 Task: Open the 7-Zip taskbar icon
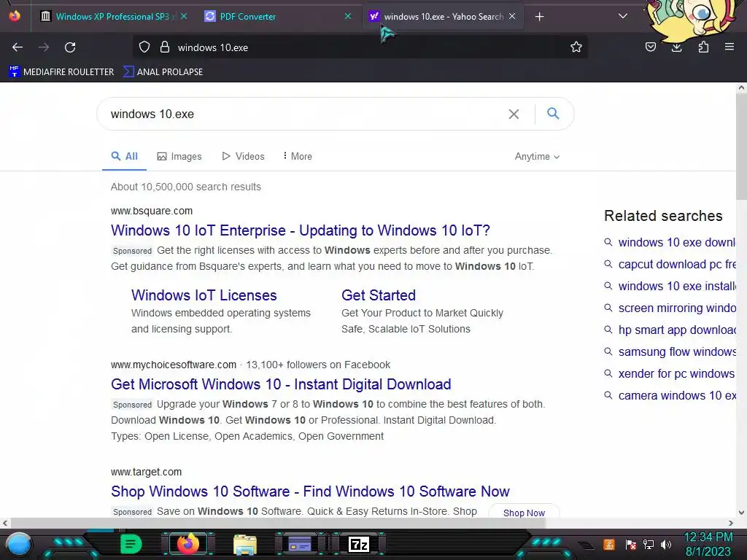tap(359, 544)
